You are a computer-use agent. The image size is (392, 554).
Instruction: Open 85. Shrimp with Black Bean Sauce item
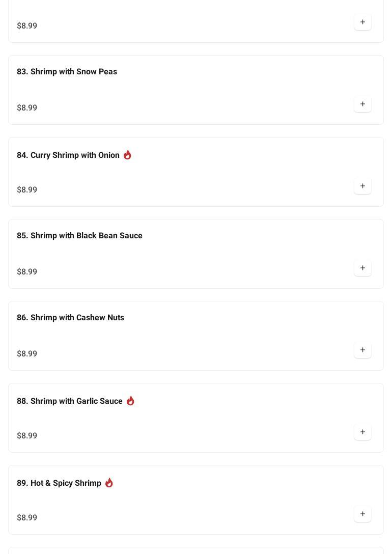coord(79,236)
